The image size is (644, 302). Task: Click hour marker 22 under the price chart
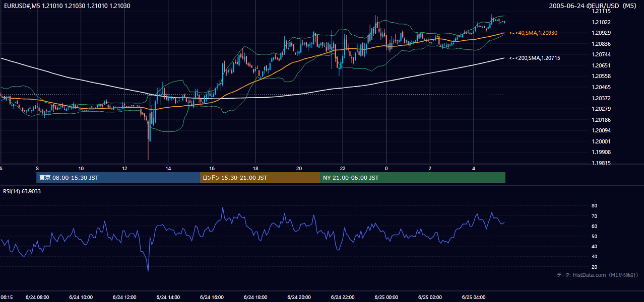[343, 168]
